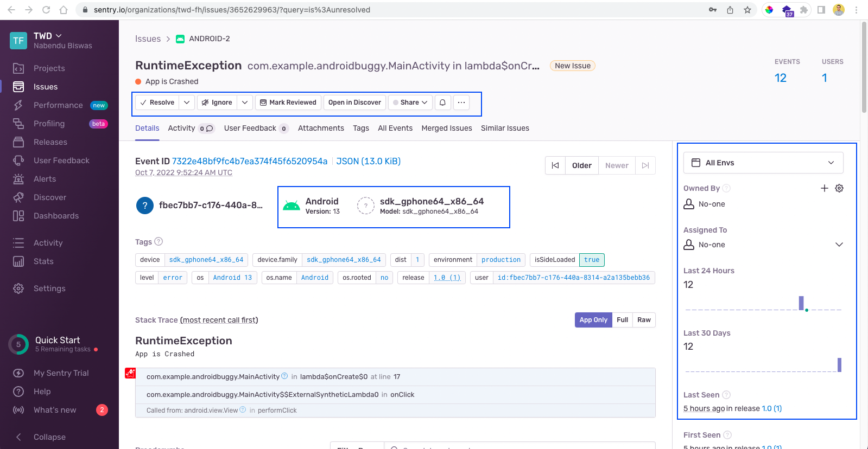Open the Similar Issues tab
Image resolution: width=868 pixels, height=449 pixels.
click(505, 128)
